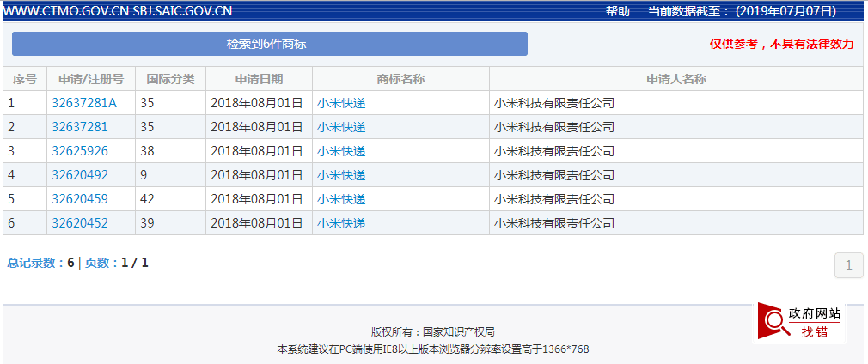Open registration number 32620459
Image resolution: width=868 pixels, height=364 pixels.
[80, 199]
